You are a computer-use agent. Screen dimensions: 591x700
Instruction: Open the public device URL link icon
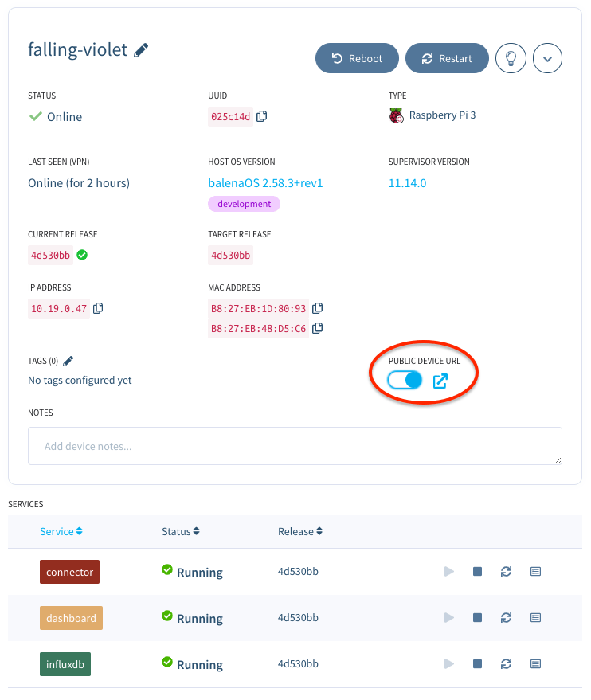point(440,381)
